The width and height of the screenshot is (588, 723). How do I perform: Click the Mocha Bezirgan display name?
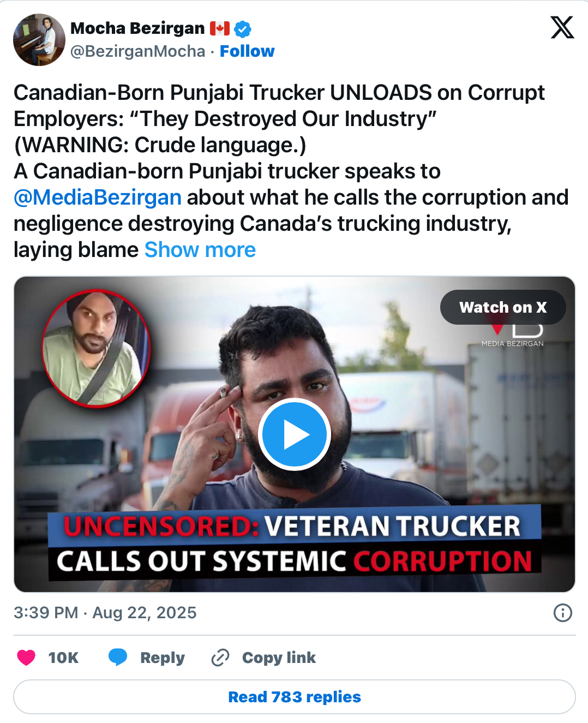pos(137,28)
